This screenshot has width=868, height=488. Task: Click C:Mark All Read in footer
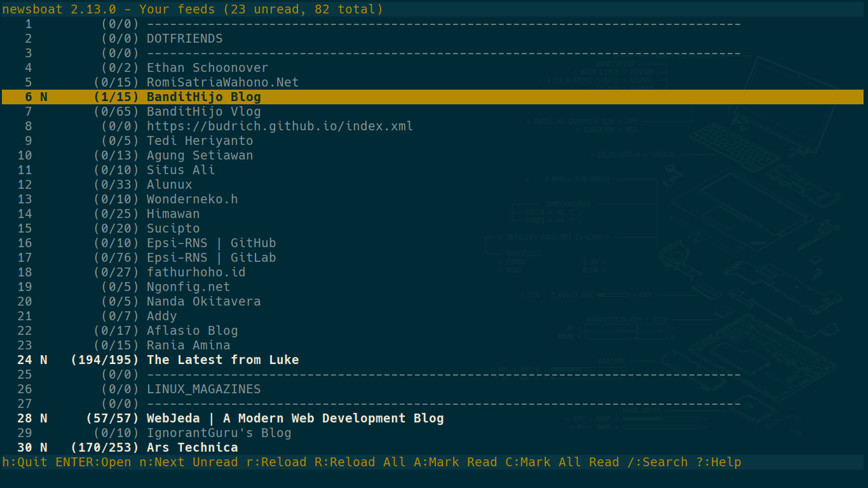click(x=562, y=462)
